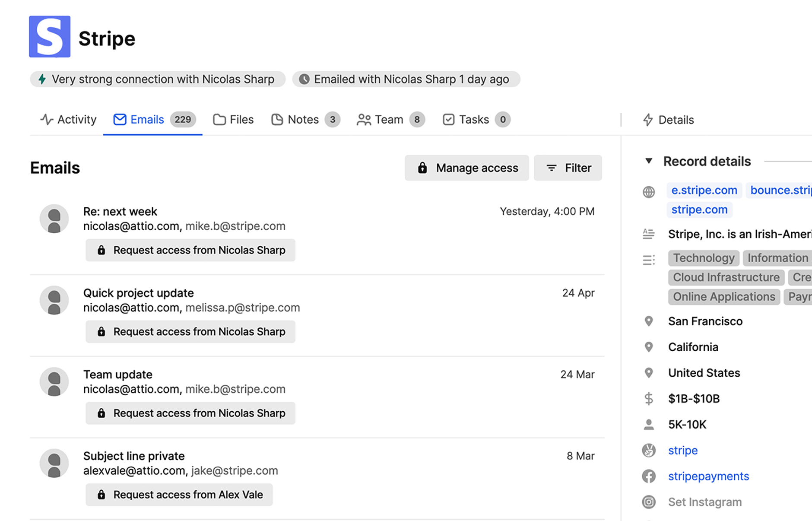Click the 24 Apr email date
The width and height of the screenshot is (812, 521).
[578, 293]
